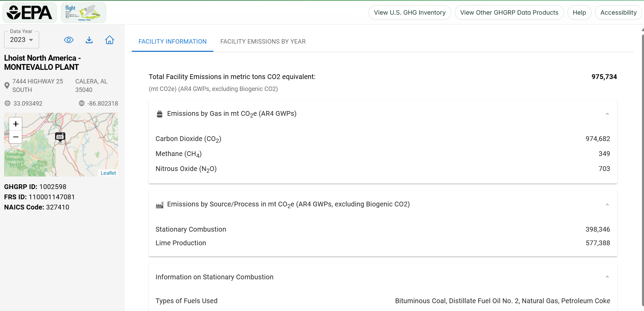The height and width of the screenshot is (311, 644).
Task: Click View Other GHGRP Data Products
Action: (509, 13)
